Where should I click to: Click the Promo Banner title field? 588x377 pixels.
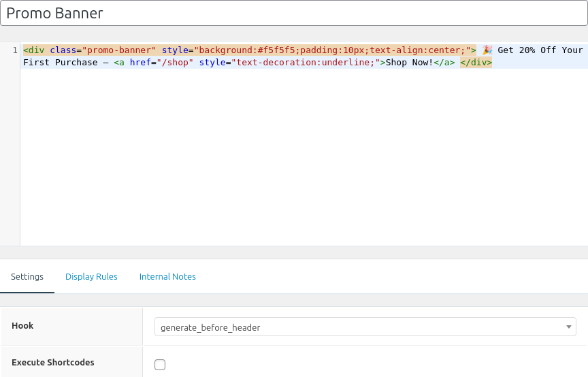294,13
